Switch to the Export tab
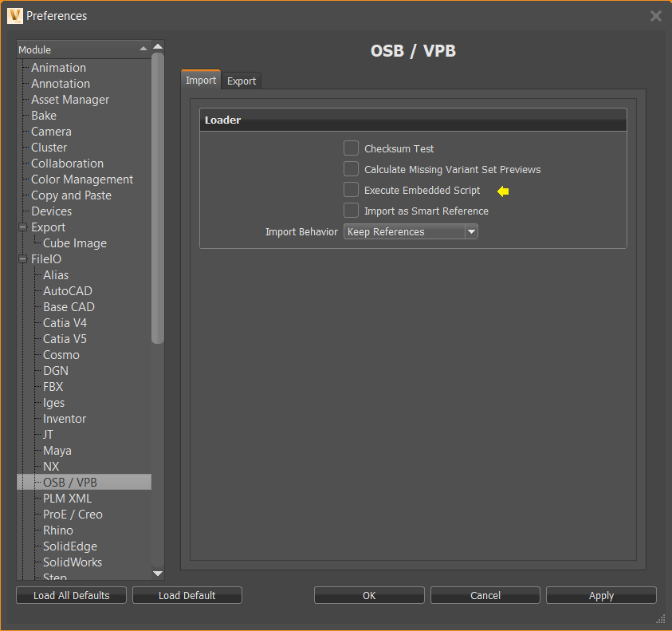This screenshot has height=631, width=672. click(x=241, y=80)
